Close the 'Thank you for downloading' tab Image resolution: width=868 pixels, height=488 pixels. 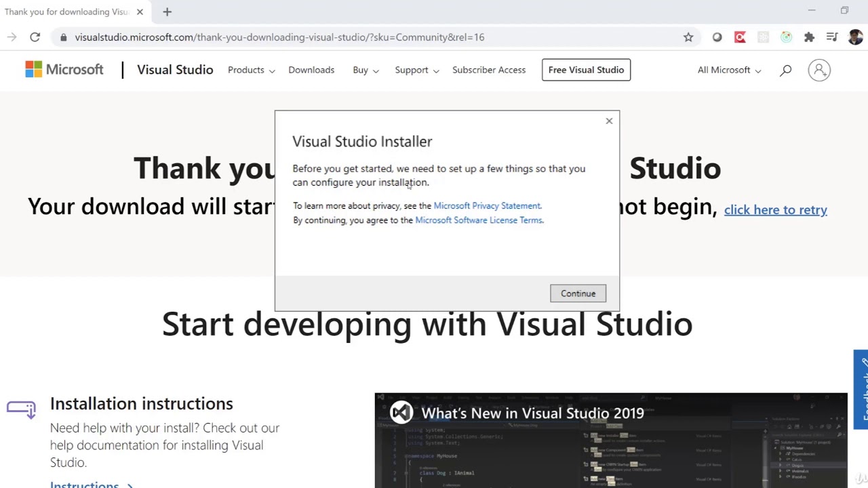click(140, 12)
